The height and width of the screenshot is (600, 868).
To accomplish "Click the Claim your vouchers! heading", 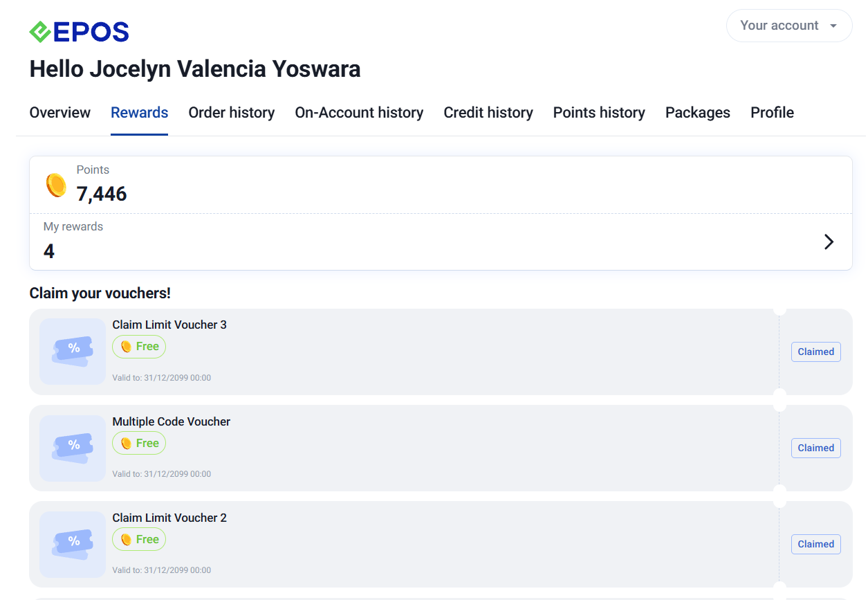I will point(100,293).
